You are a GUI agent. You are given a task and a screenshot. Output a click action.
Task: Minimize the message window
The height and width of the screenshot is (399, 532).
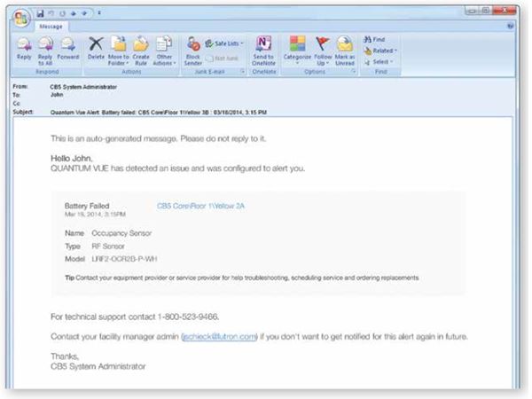click(473, 11)
